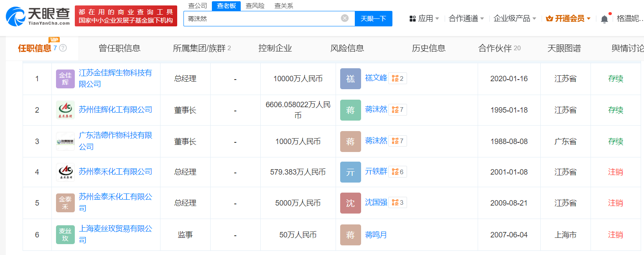Open company count badge 7 in 广东浩德 row
Viewport: 644px width, 255px height.
click(x=397, y=141)
